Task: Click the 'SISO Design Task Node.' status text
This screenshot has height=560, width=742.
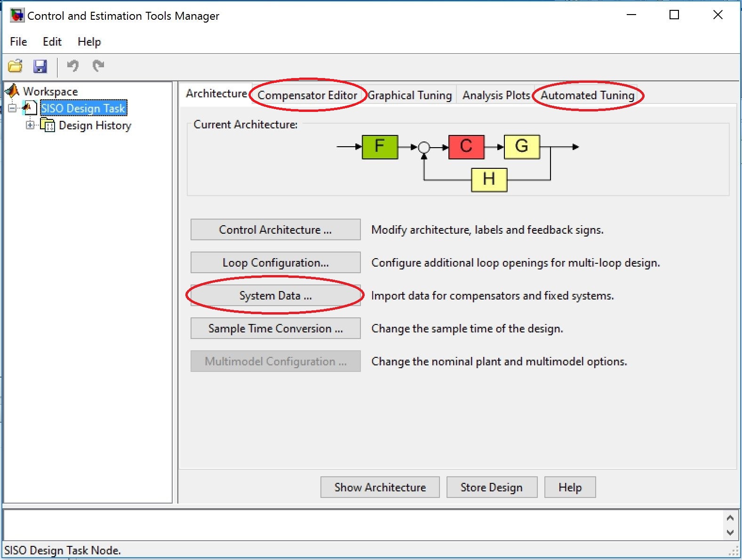Action: pos(63,550)
